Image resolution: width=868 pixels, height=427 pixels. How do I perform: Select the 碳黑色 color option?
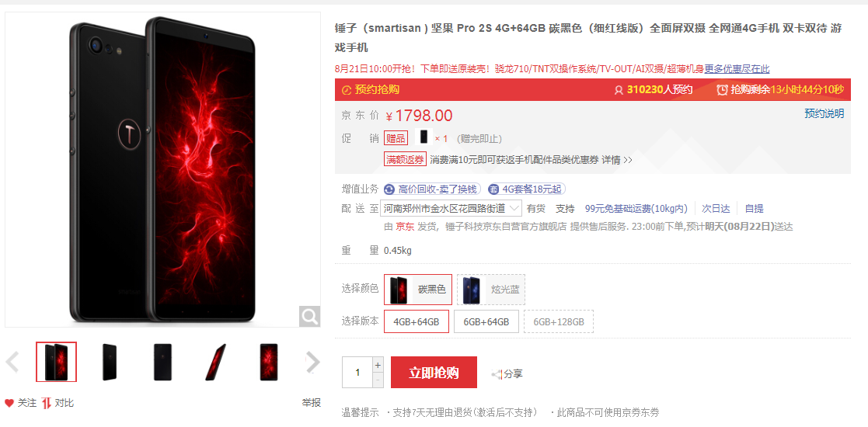418,290
